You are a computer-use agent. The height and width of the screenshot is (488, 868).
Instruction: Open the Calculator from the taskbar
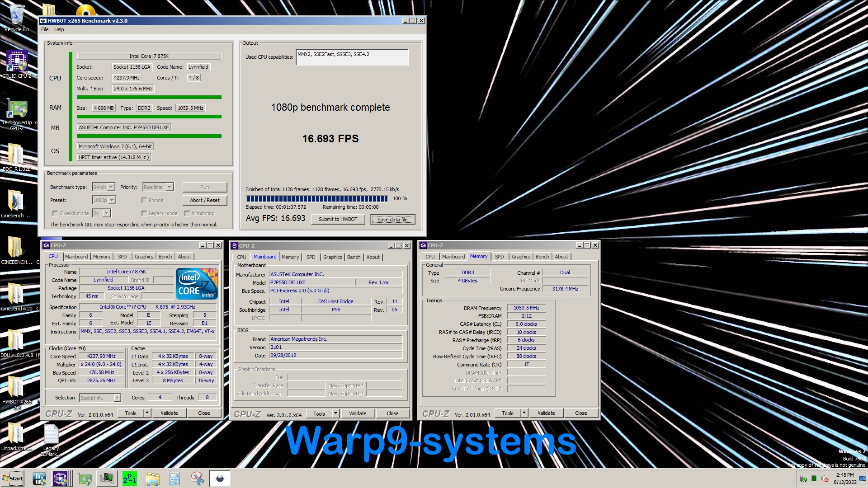pos(175,479)
